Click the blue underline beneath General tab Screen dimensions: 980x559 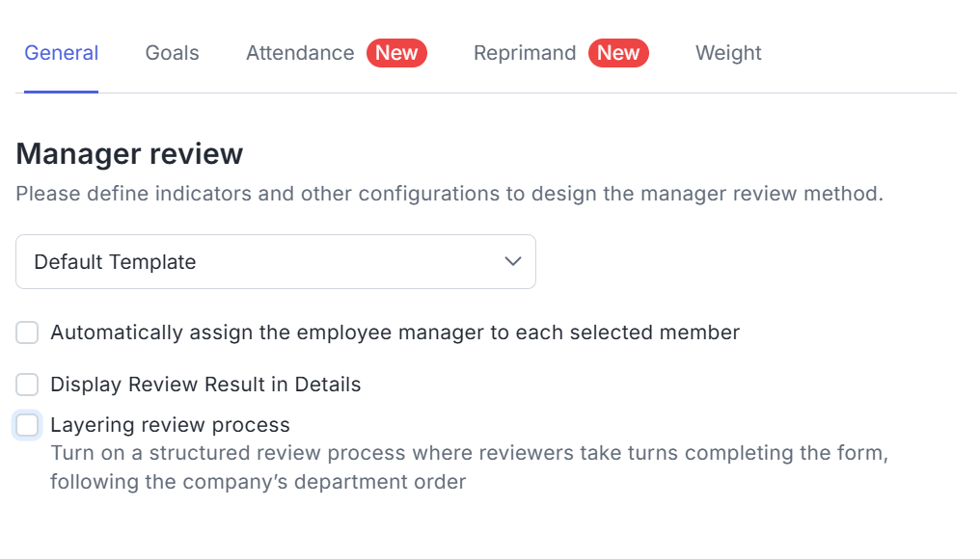coord(62,92)
